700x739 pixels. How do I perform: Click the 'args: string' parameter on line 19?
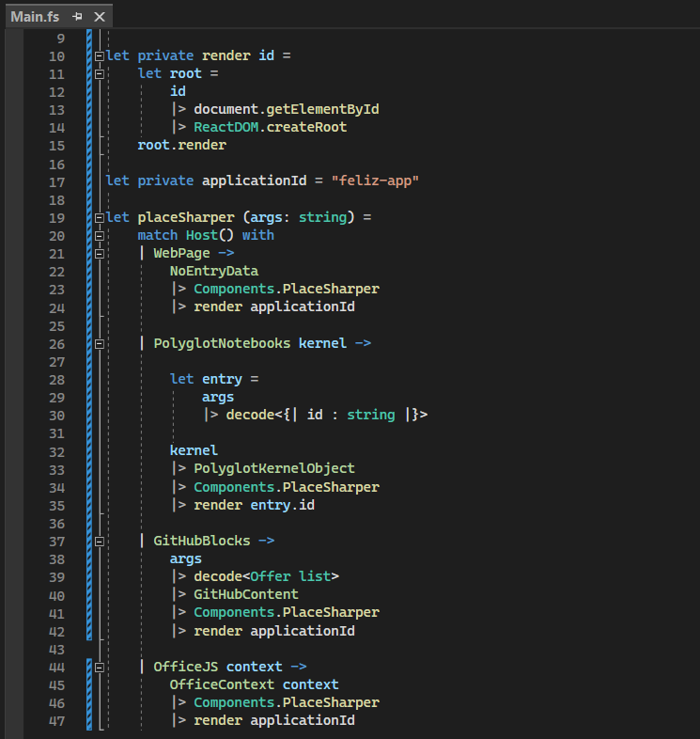pos(299,217)
